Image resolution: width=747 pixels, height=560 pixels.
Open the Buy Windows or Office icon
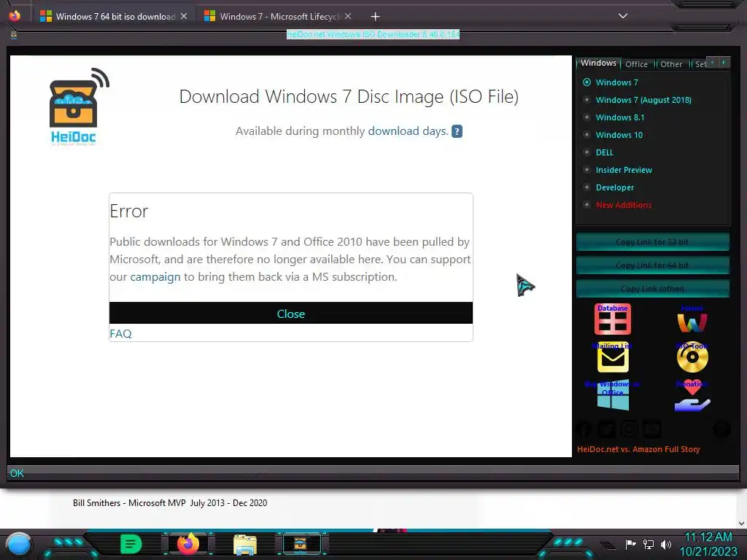(613, 395)
